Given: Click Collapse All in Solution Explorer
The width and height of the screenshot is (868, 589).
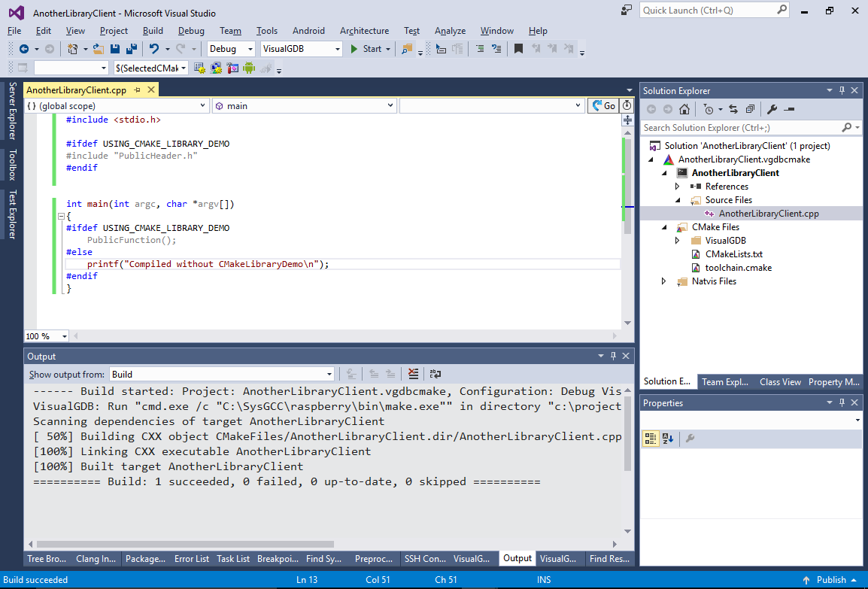Looking at the screenshot, I should (749, 109).
